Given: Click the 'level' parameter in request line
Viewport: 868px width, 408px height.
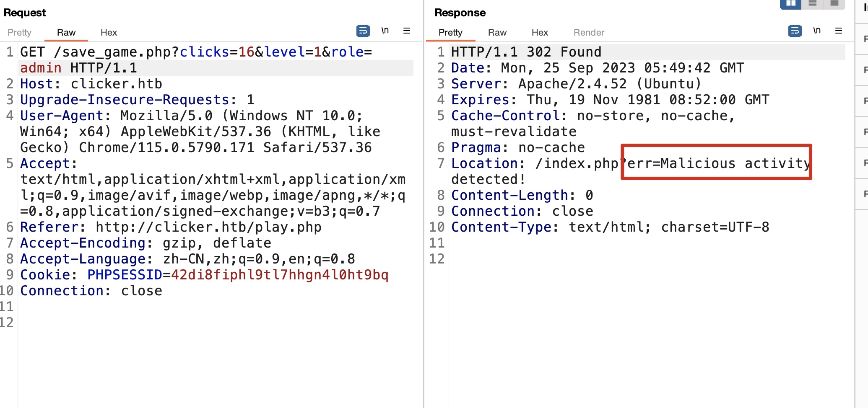Looking at the screenshot, I should pos(284,52).
